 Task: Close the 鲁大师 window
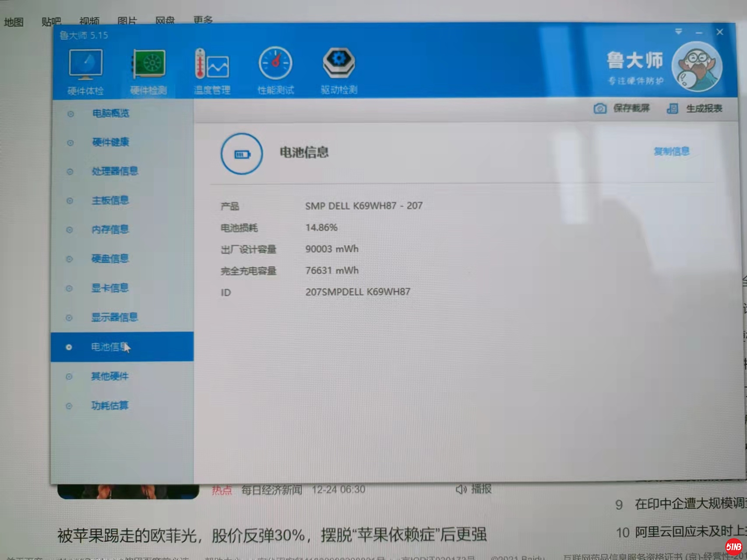tap(720, 32)
